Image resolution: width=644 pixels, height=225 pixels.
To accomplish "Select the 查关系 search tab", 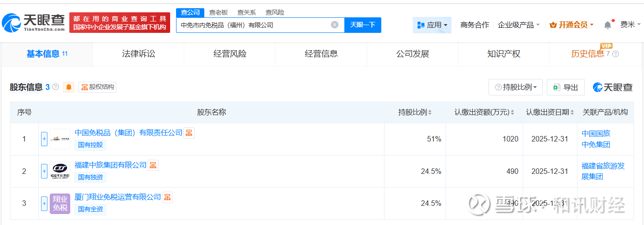I will pyautogui.click(x=246, y=12).
